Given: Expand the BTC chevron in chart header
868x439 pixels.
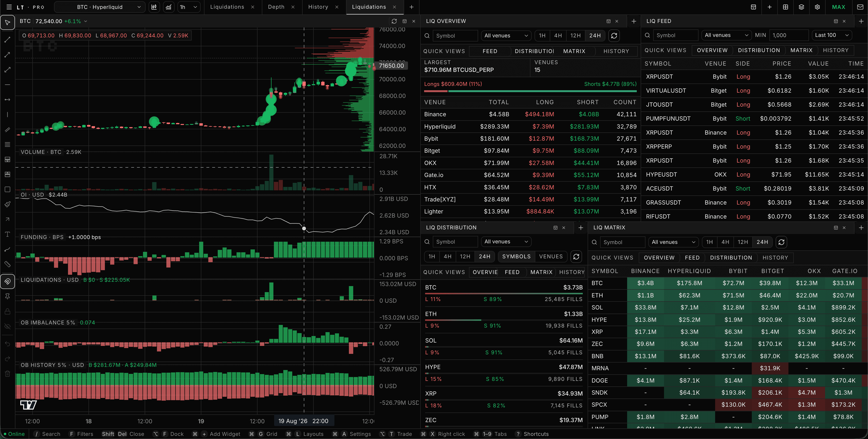Looking at the screenshot, I should (86, 21).
